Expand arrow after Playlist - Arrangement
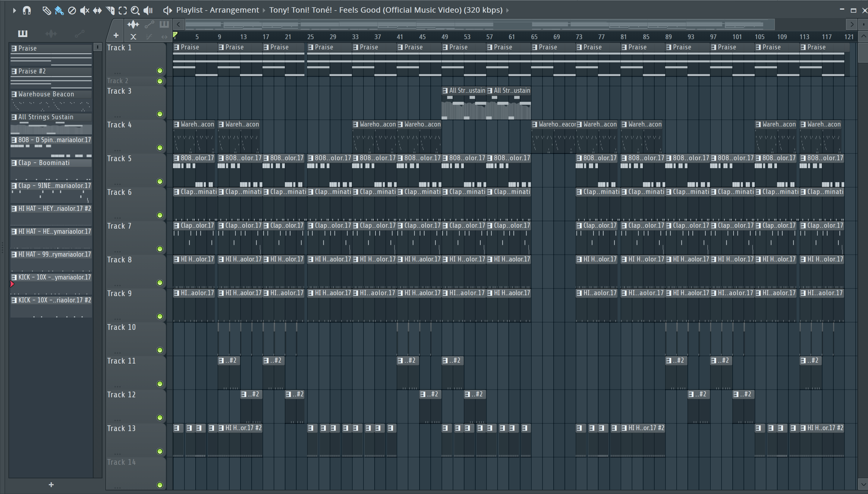This screenshot has width=868, height=494. pos(264,10)
